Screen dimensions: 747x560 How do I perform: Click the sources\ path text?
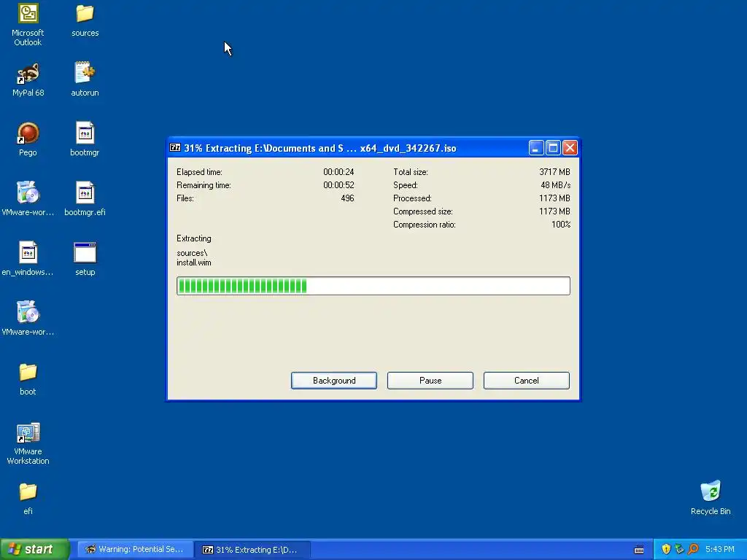tap(192, 253)
